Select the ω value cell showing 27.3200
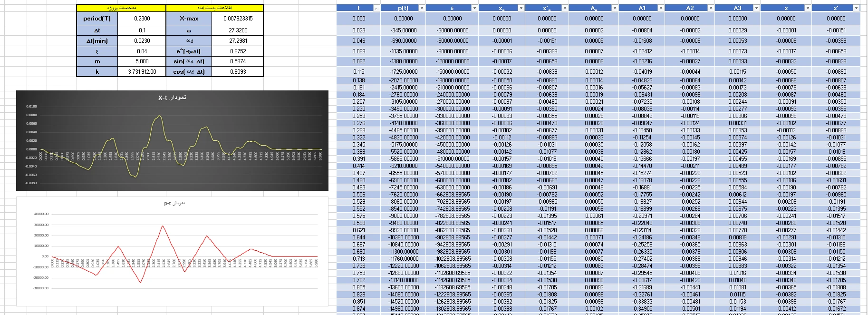This screenshot has width=868, height=315. tap(238, 30)
